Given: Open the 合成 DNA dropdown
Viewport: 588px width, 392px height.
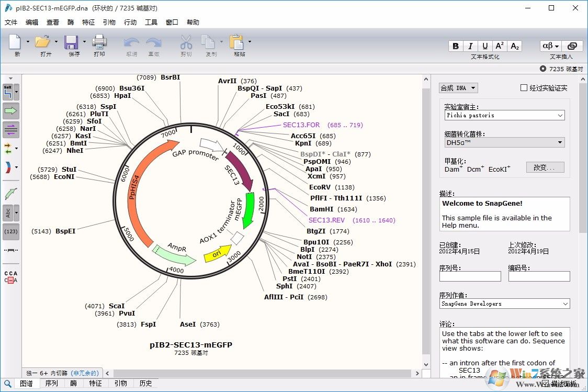Looking at the screenshot, I should tap(458, 87).
